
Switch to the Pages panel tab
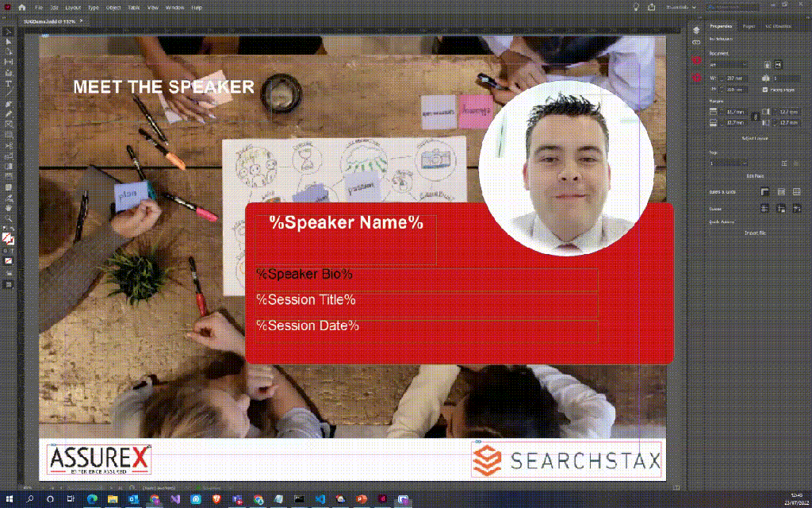click(x=749, y=26)
